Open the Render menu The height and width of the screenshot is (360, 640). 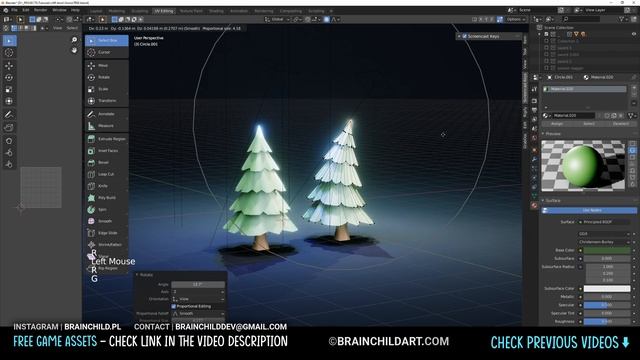pyautogui.click(x=40, y=10)
